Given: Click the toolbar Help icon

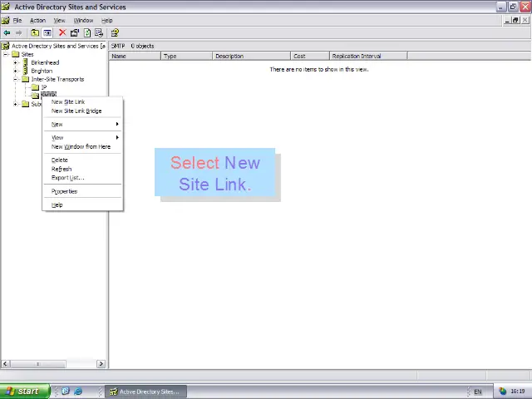Looking at the screenshot, I should pos(115,33).
